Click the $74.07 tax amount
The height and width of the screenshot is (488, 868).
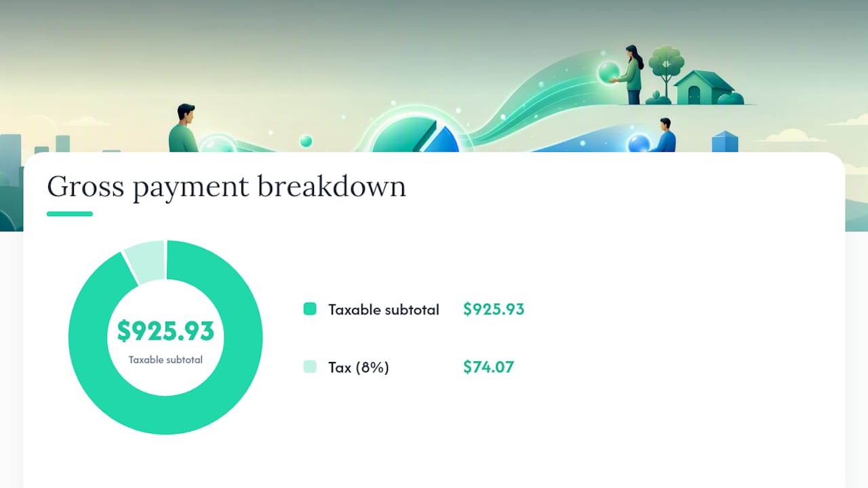coord(488,367)
